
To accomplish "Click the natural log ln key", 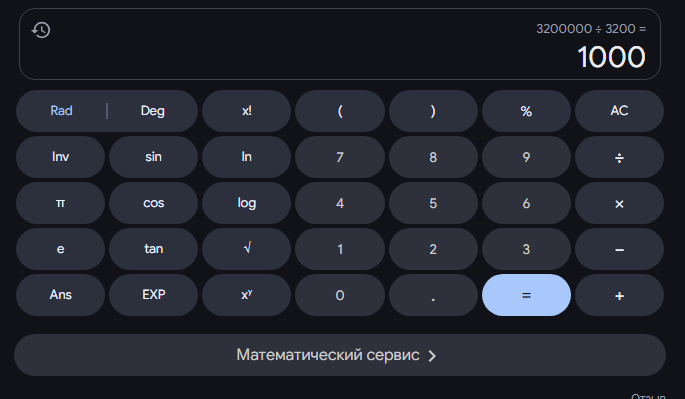I will tap(246, 157).
